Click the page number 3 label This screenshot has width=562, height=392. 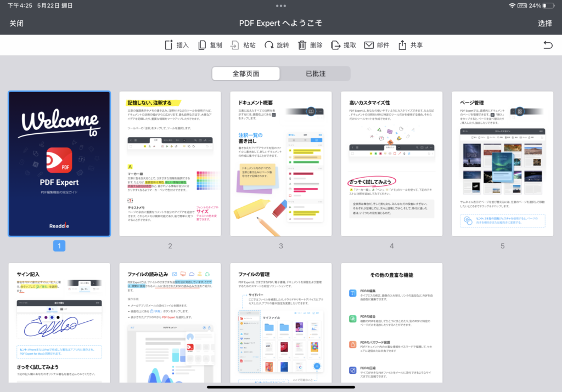coord(281,246)
